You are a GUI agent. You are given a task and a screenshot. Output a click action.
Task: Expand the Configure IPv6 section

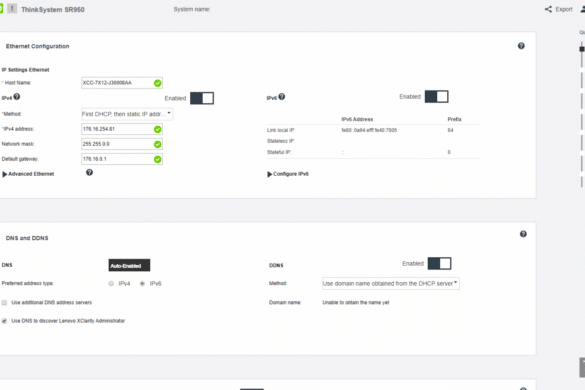pos(288,174)
